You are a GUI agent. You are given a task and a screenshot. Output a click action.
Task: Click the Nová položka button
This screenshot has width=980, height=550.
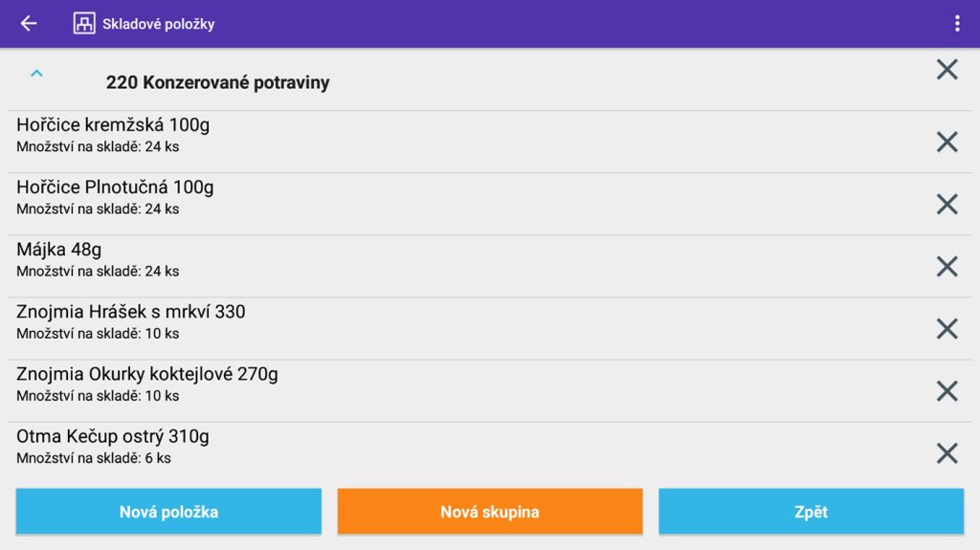[x=168, y=512]
